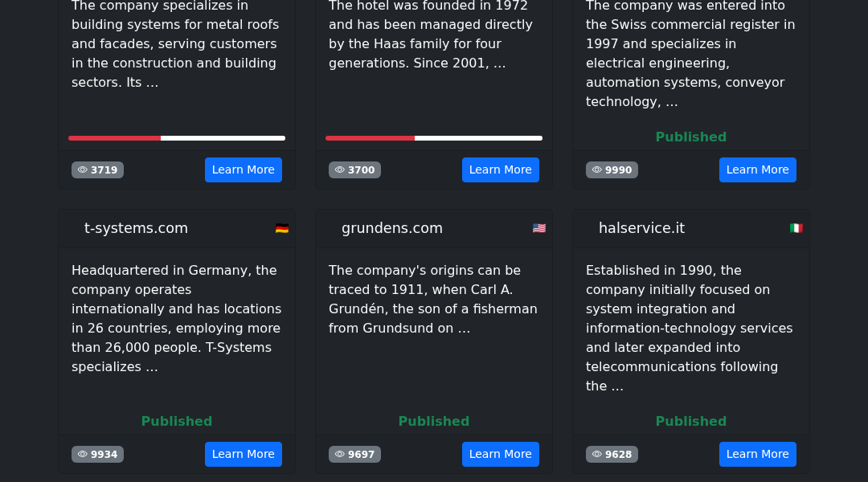Click the description about metal roofs and facades

click(x=175, y=44)
